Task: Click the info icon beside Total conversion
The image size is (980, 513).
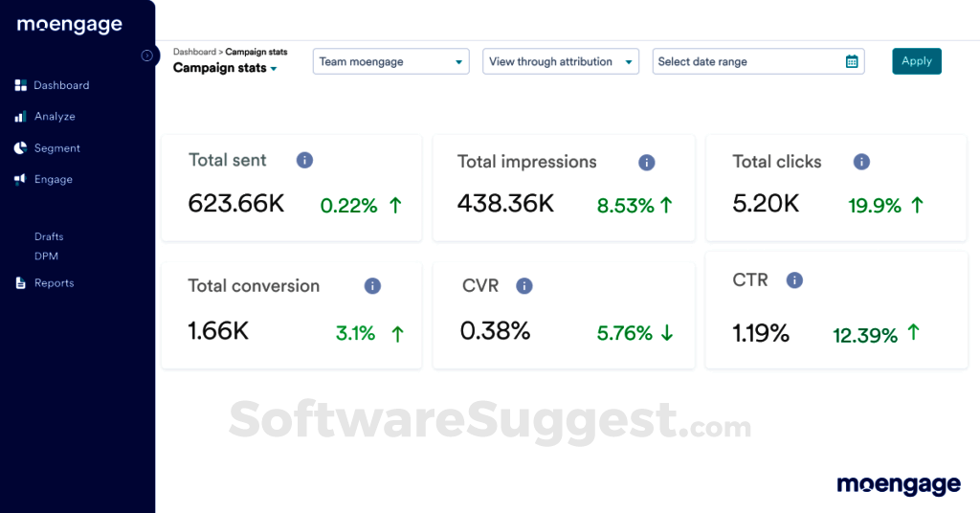Action: click(372, 285)
